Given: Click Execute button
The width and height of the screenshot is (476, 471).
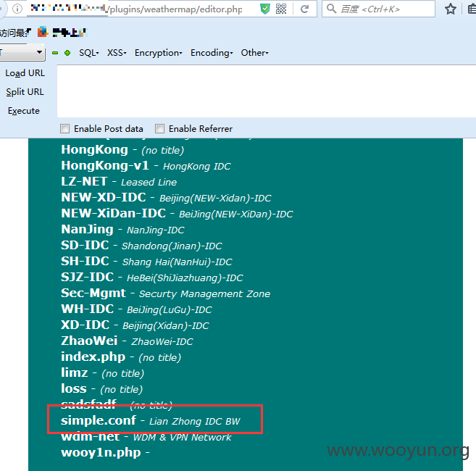Looking at the screenshot, I should click(x=24, y=111).
